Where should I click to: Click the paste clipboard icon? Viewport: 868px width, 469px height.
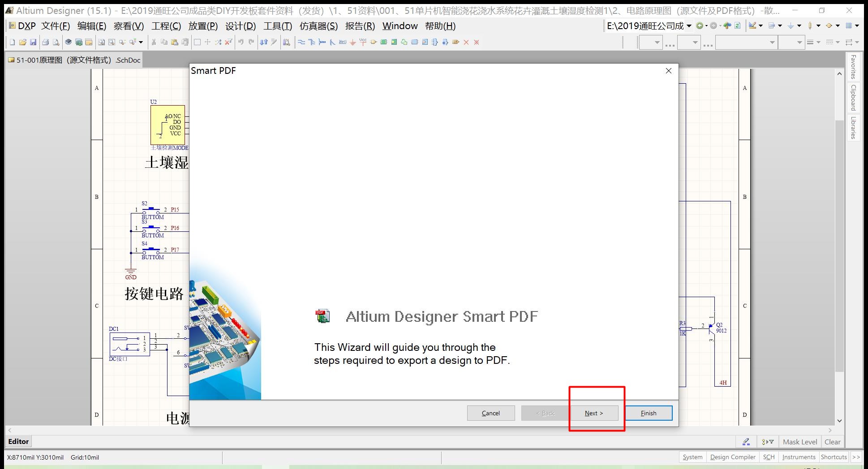click(175, 42)
